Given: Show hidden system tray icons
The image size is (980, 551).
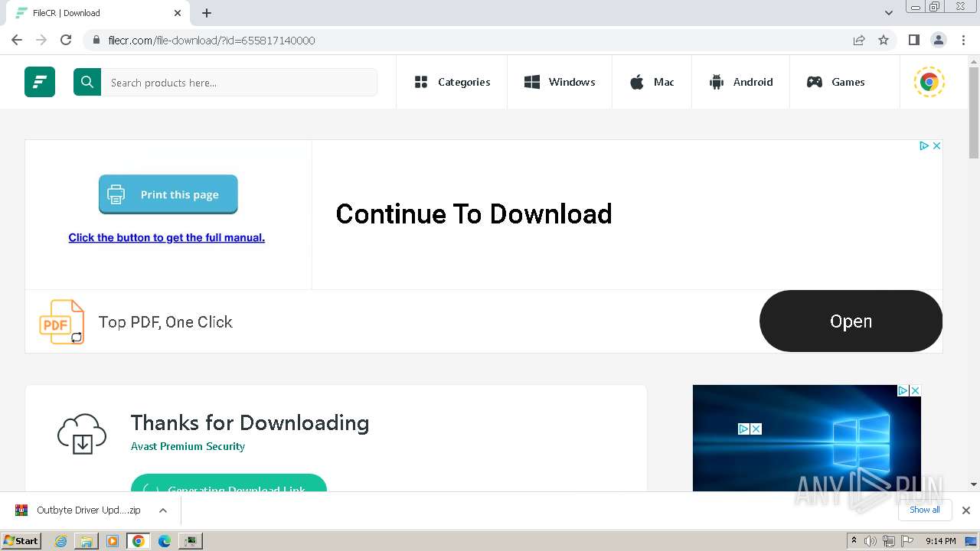Looking at the screenshot, I should click(x=854, y=541).
